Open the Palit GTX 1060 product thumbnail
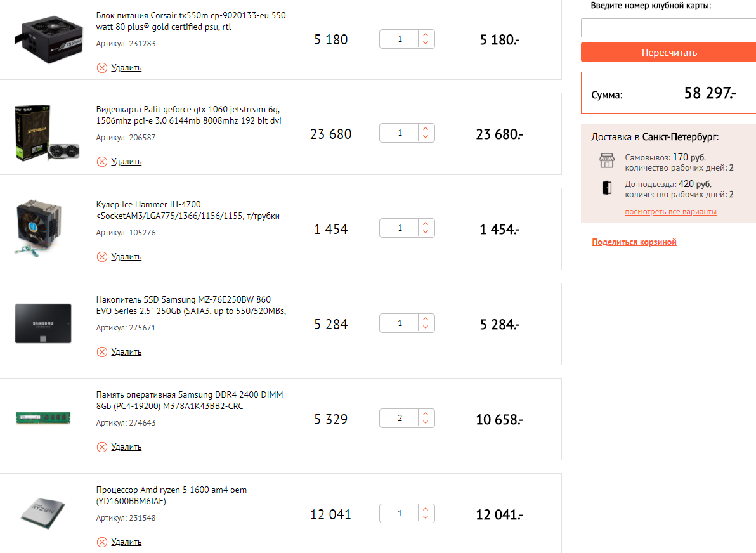The height and width of the screenshot is (553, 756). pos(43,133)
